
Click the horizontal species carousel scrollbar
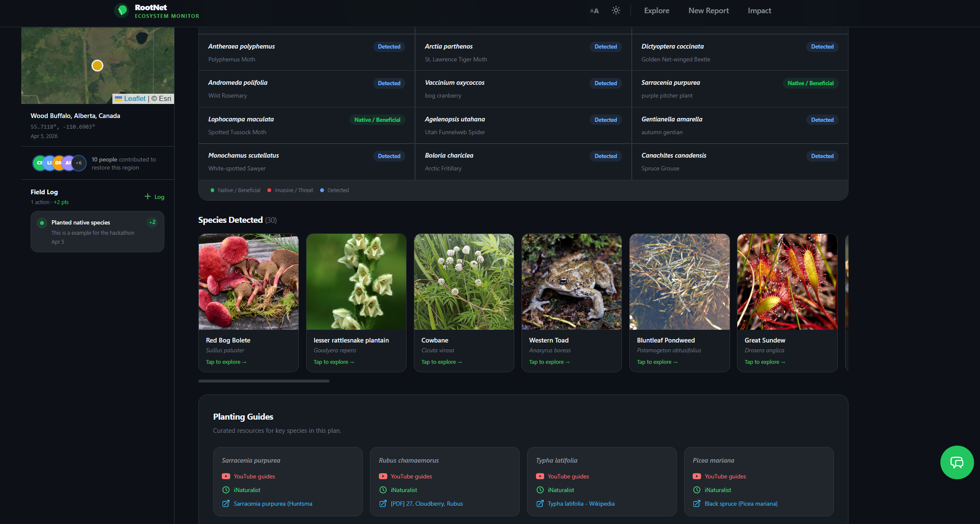[264, 381]
